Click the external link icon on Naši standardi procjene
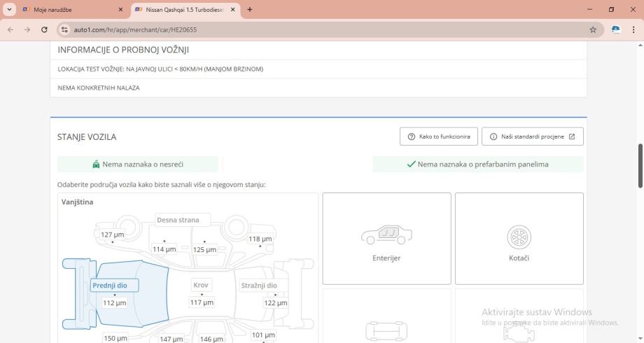Viewport: 644px width, 343px height. coord(572,136)
